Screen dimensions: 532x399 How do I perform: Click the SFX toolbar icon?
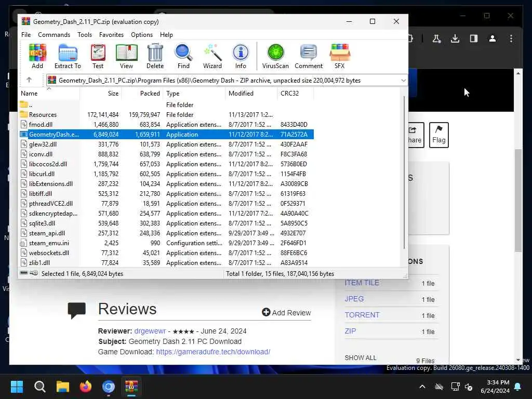pyautogui.click(x=340, y=56)
